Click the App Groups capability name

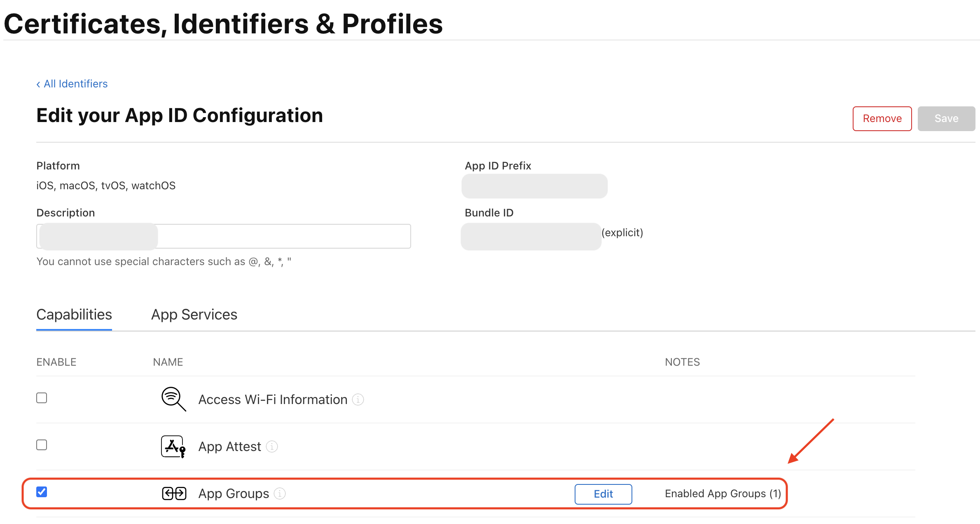[234, 493]
